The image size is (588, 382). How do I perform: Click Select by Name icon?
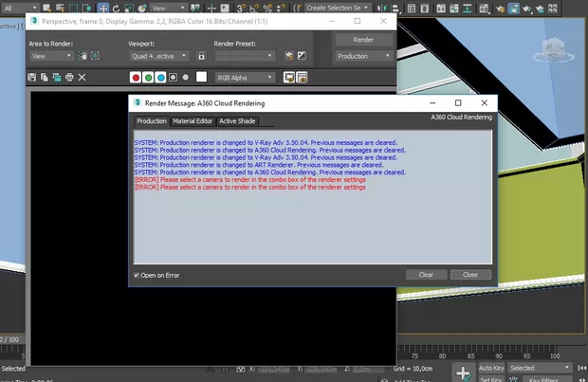pos(60,8)
